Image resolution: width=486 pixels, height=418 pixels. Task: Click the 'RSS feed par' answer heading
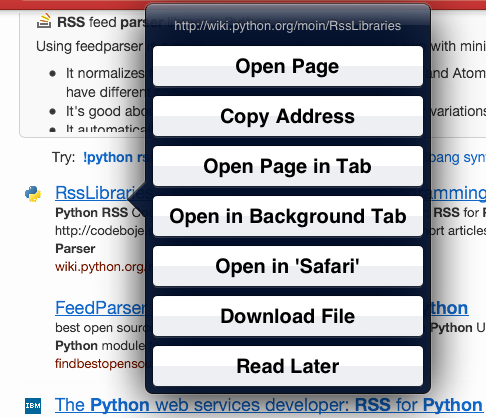(101, 22)
